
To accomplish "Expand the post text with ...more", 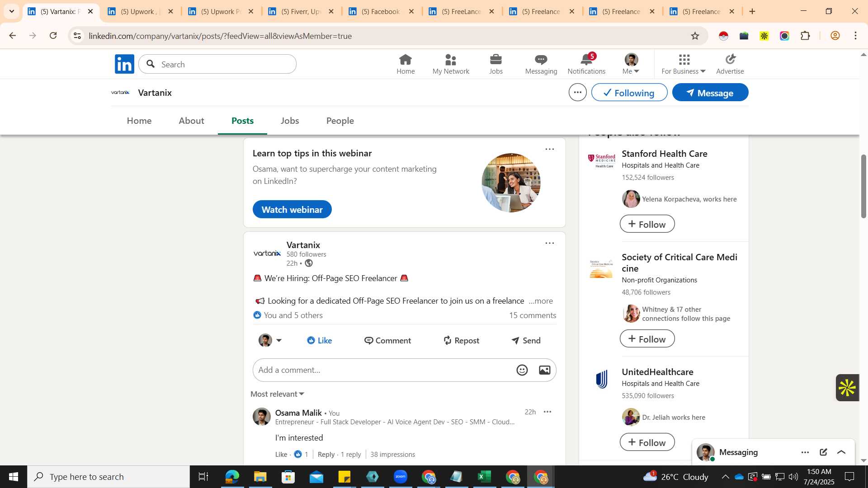I will pos(541,301).
